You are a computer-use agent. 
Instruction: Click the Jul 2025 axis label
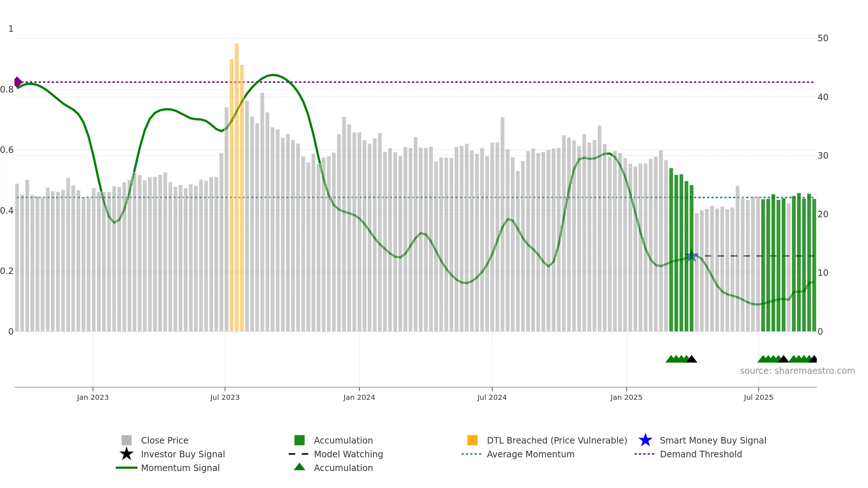tap(758, 397)
